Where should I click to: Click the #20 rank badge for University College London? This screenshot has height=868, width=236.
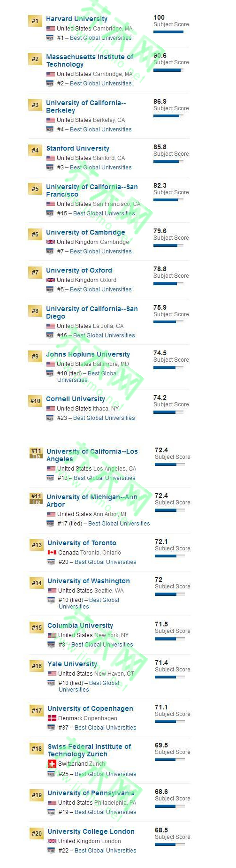[x=37, y=833]
